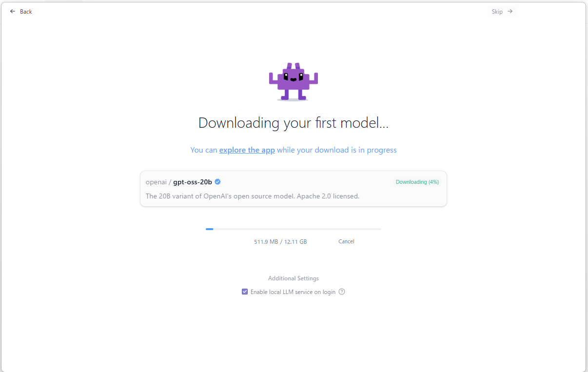Select the gpt-oss-20b model name
The height and width of the screenshot is (372, 588).
(193, 182)
